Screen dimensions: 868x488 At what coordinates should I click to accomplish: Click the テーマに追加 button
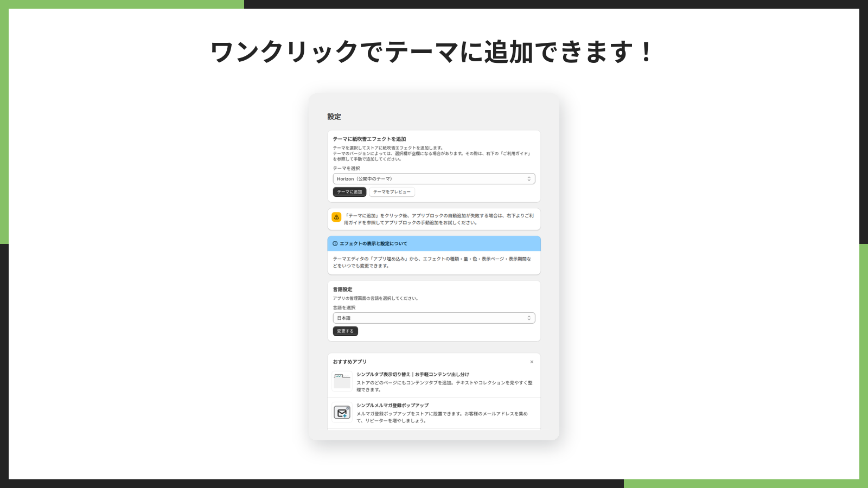pos(349,192)
